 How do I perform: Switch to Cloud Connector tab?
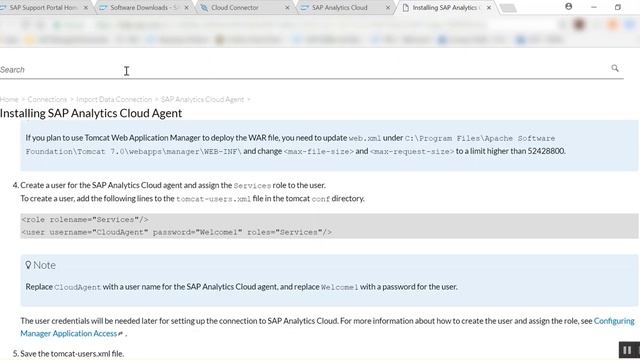tap(245, 7)
